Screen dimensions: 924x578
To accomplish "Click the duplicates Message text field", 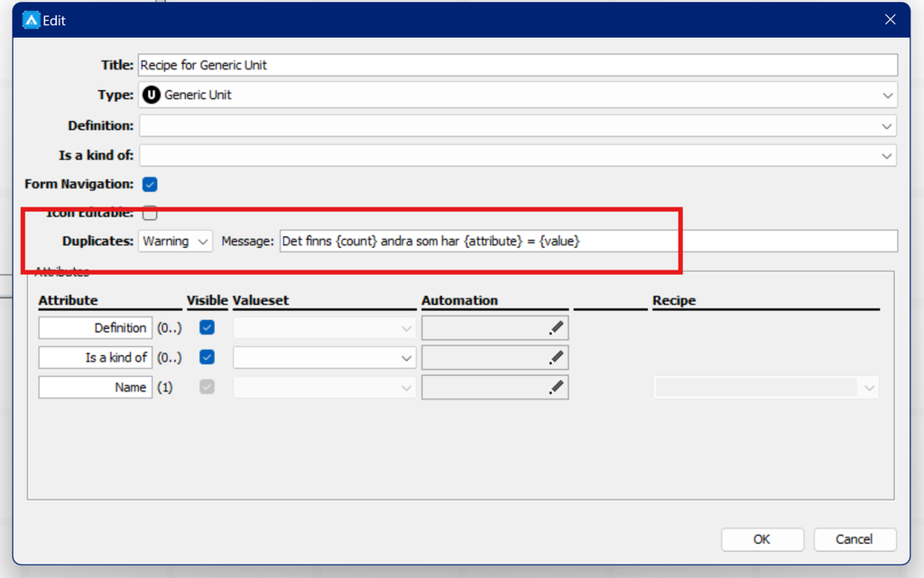I will [587, 242].
